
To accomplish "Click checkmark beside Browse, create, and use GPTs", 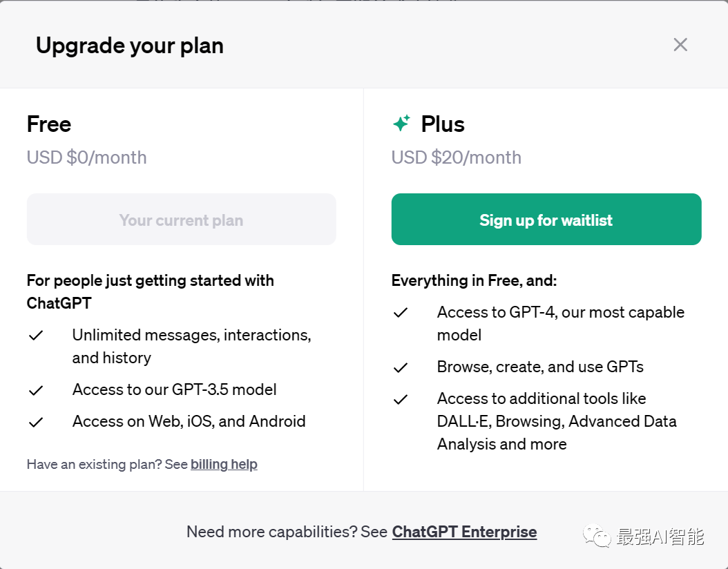I will [401, 367].
